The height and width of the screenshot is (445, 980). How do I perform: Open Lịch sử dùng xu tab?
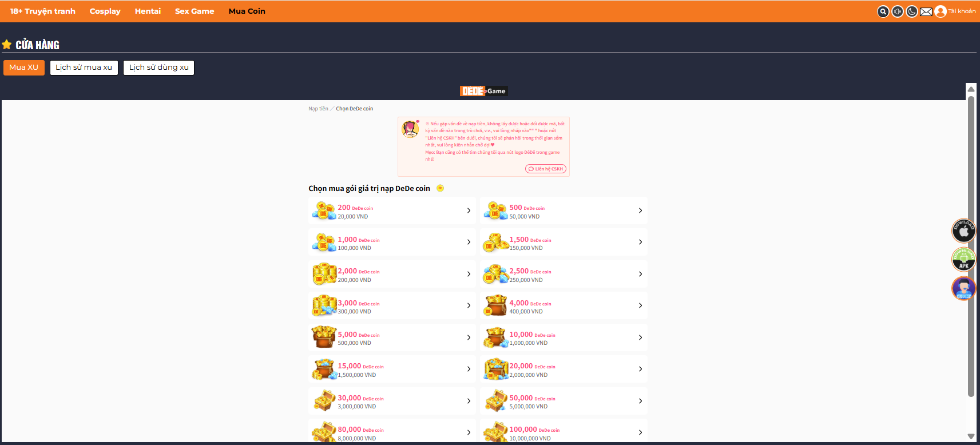pyautogui.click(x=159, y=67)
